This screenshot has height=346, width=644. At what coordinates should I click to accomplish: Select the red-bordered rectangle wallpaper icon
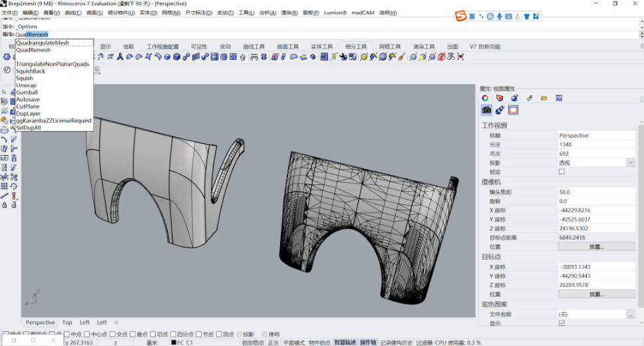tap(514, 110)
